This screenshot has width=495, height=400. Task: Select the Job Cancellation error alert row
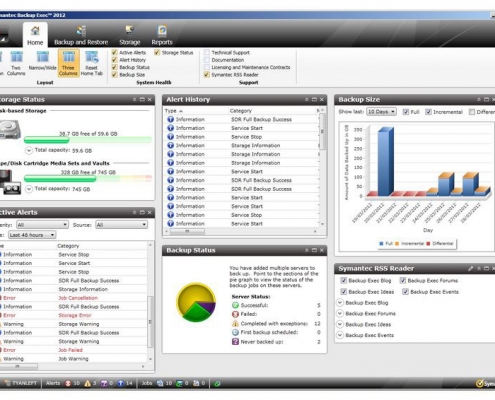(x=73, y=298)
